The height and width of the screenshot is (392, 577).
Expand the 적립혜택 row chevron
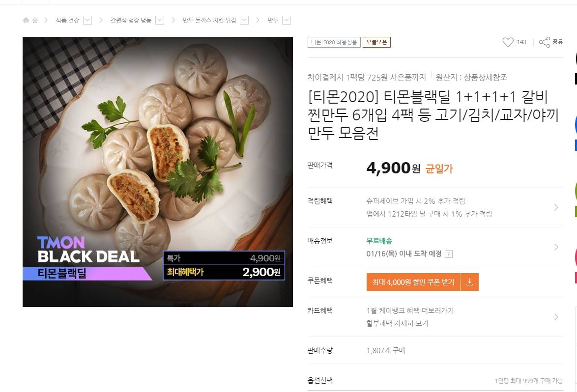coord(556,207)
